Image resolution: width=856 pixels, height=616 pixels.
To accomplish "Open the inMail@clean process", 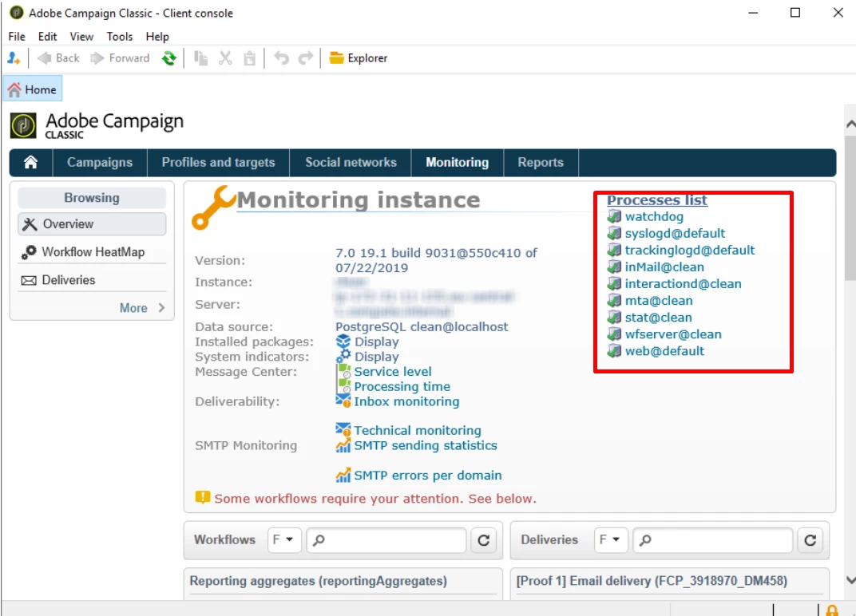I will coord(664,267).
